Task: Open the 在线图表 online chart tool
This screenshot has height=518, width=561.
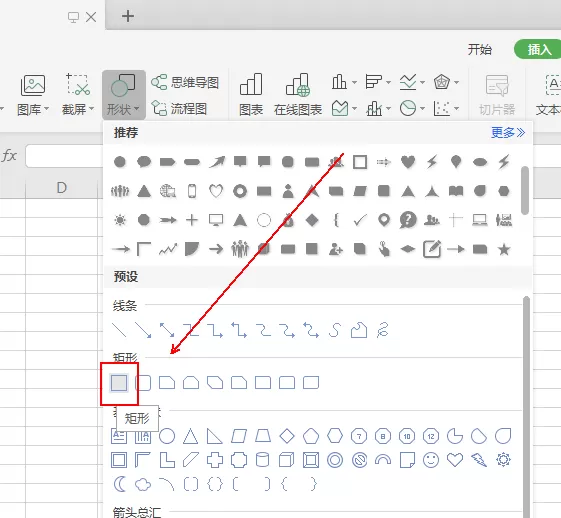Action: point(298,94)
